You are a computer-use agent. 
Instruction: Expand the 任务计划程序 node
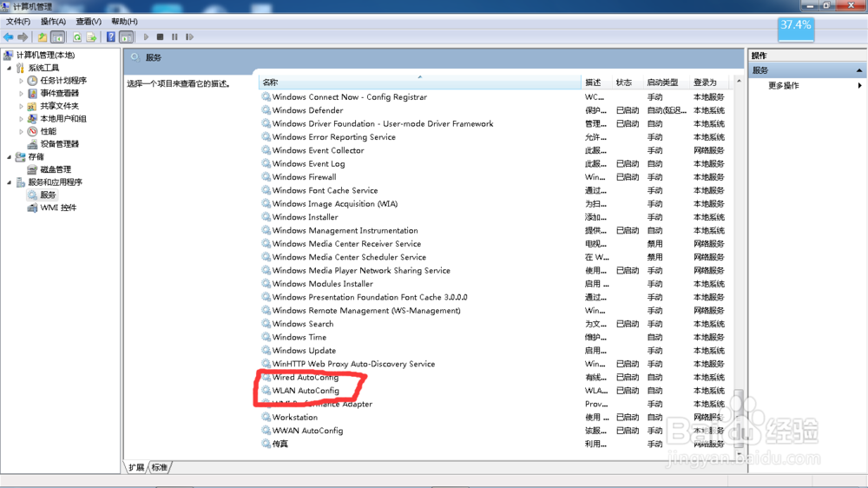pyautogui.click(x=21, y=81)
